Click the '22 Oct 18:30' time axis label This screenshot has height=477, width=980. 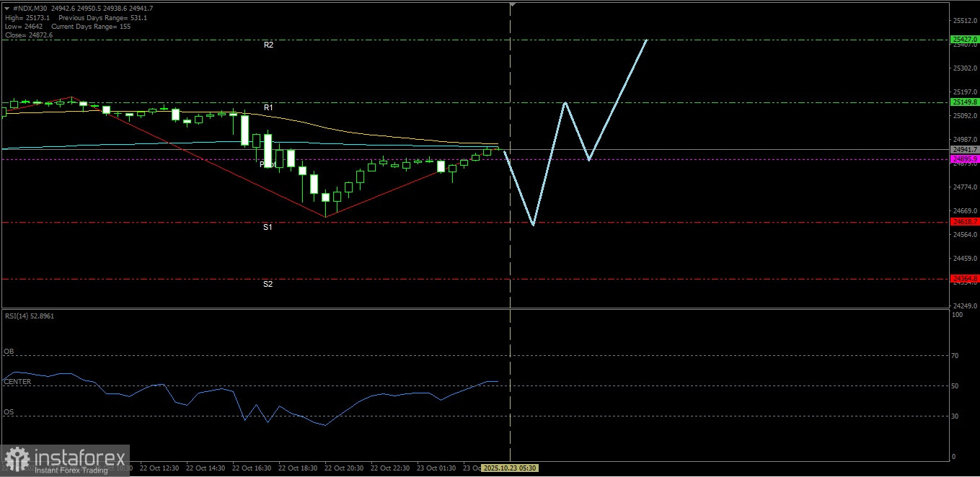pyautogui.click(x=298, y=468)
